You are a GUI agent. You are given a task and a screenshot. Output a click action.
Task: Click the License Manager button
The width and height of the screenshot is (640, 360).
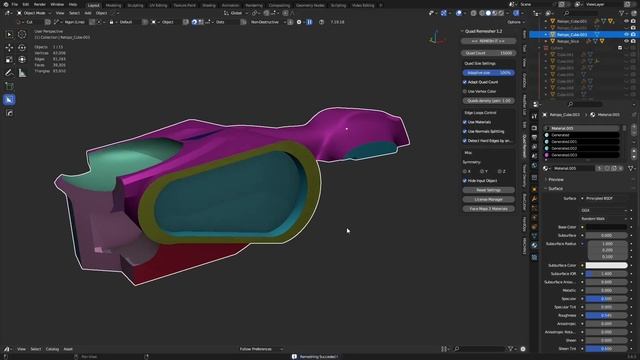point(488,200)
